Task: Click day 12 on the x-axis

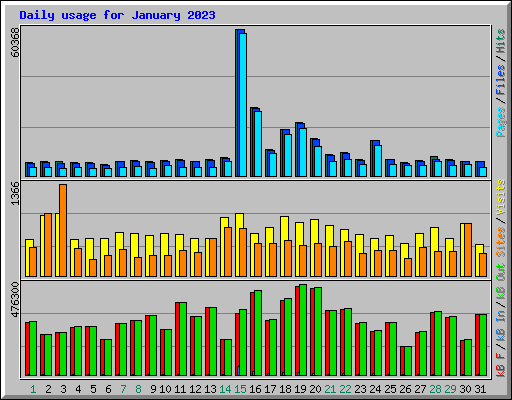Action: point(195,389)
